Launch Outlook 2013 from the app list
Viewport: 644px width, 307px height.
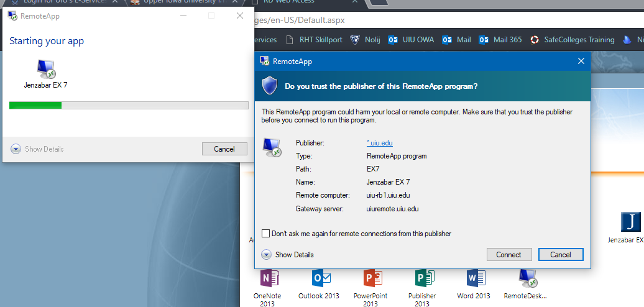(x=318, y=278)
